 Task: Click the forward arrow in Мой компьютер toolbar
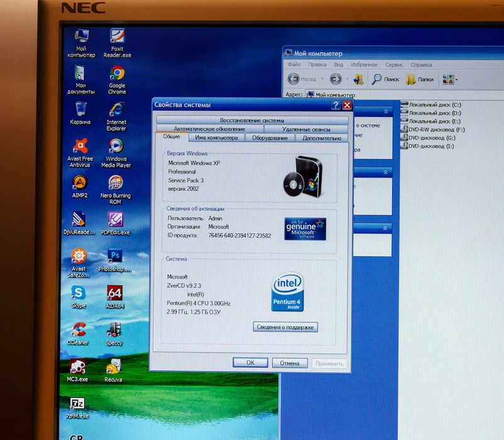point(336,79)
